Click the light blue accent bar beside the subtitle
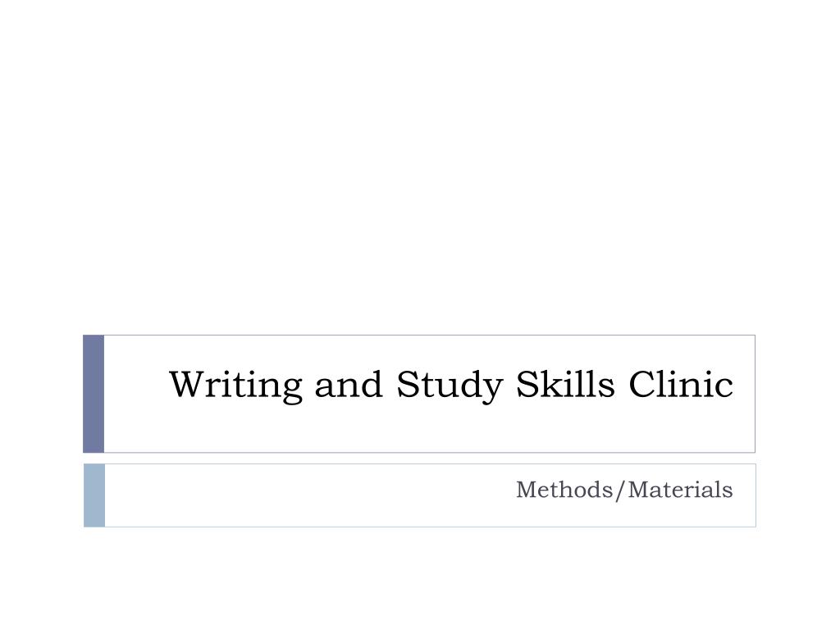The image size is (840, 630). click(94, 495)
